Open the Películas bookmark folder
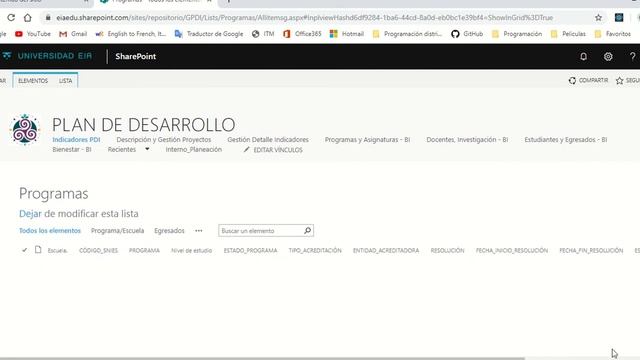This screenshot has height=360, width=640. pos(568,34)
